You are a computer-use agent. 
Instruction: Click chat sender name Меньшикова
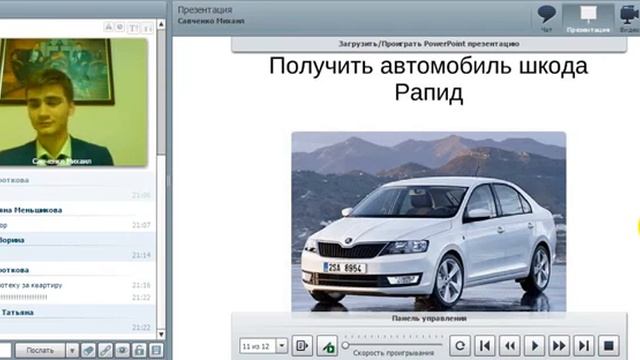tap(38, 210)
